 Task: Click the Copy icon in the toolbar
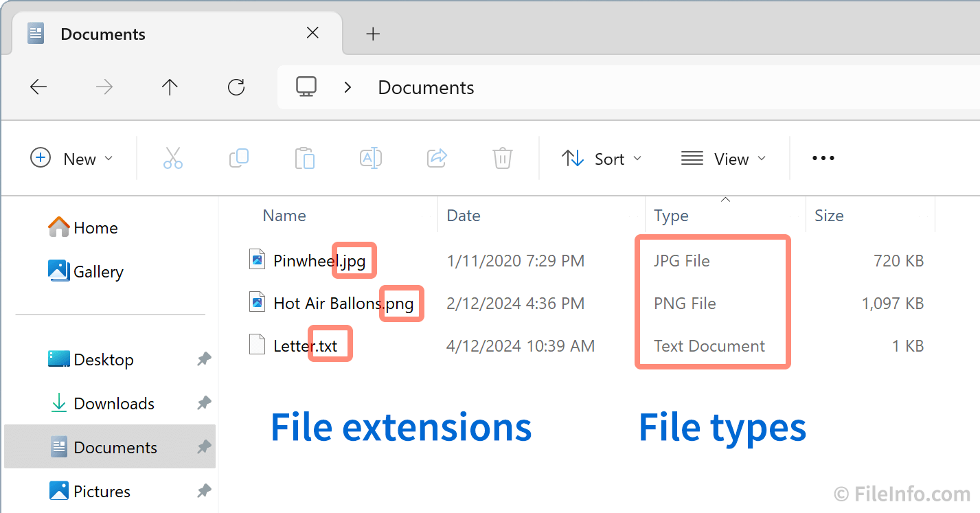[x=238, y=158]
